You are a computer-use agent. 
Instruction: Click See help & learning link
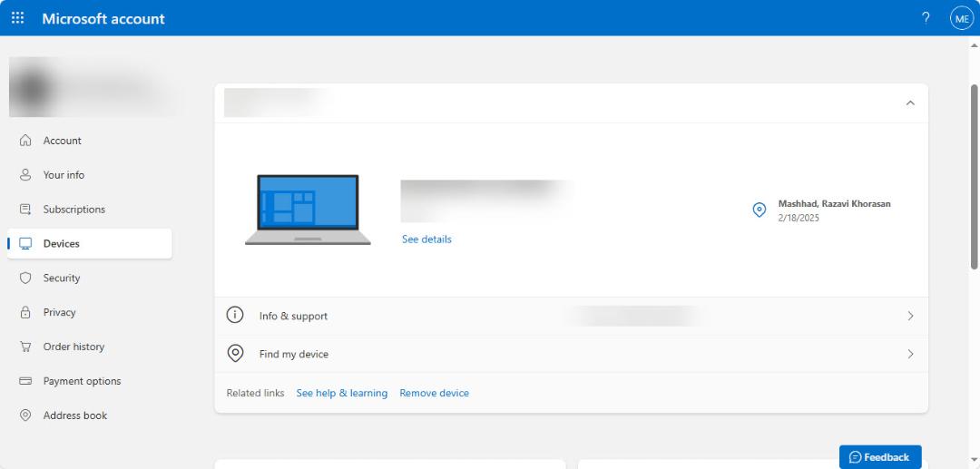pos(342,393)
